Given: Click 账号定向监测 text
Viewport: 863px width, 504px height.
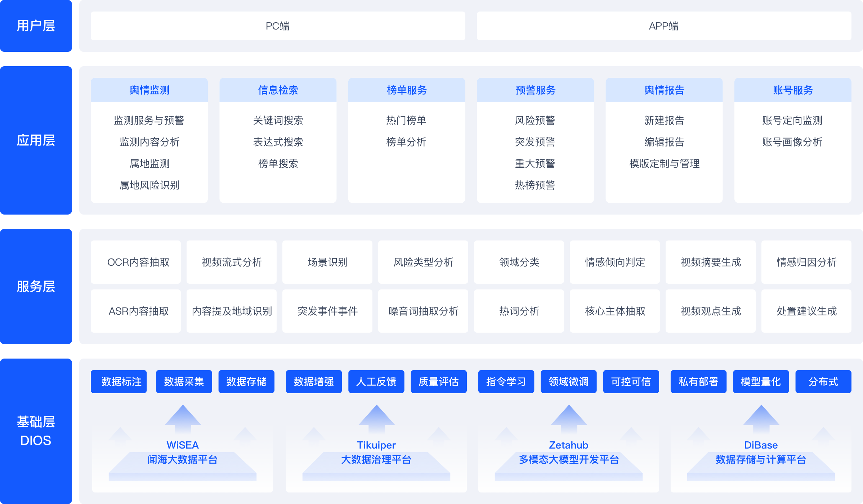Looking at the screenshot, I should coord(792,120).
